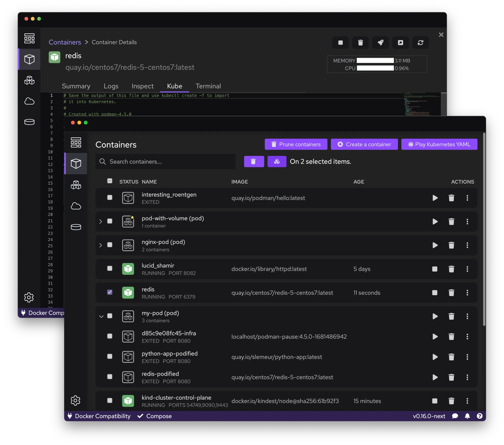Switch to the Terminal tab
This screenshot has height=445, width=504.
click(x=208, y=86)
